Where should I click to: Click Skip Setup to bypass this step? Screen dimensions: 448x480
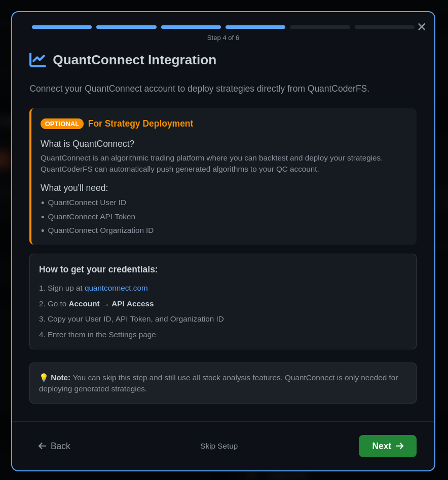[219, 446]
